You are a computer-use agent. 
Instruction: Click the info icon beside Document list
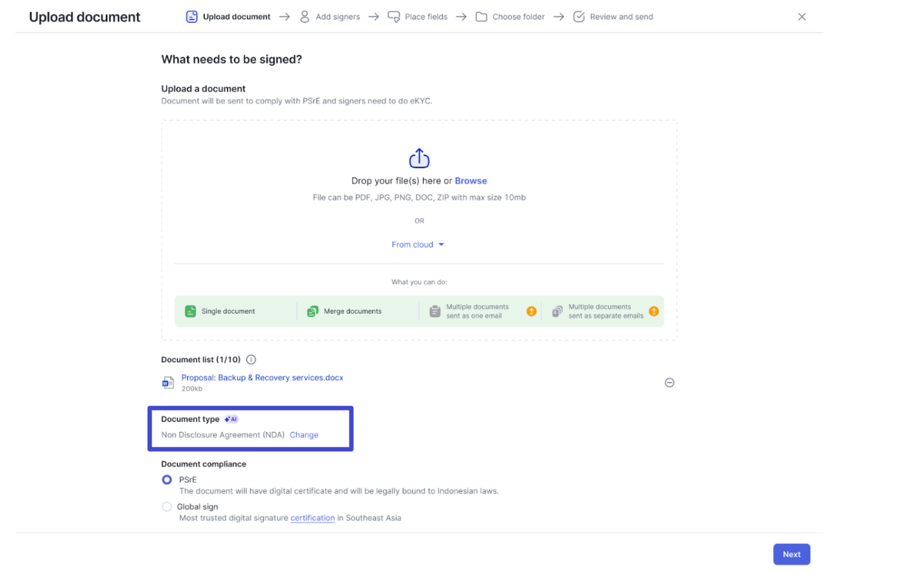click(x=251, y=360)
